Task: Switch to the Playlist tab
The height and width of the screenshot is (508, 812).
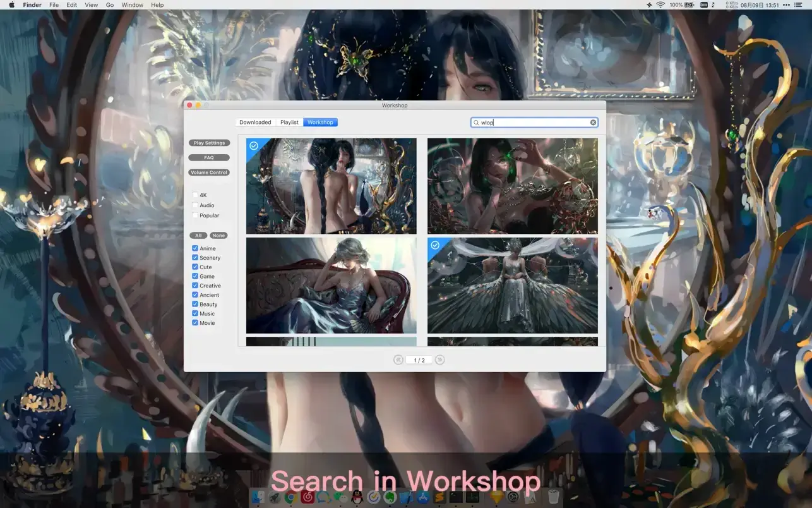Action: pos(289,123)
